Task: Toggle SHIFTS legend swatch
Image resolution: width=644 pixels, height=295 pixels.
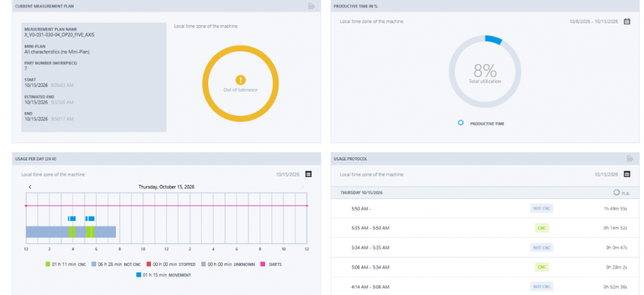Action: click(x=262, y=265)
